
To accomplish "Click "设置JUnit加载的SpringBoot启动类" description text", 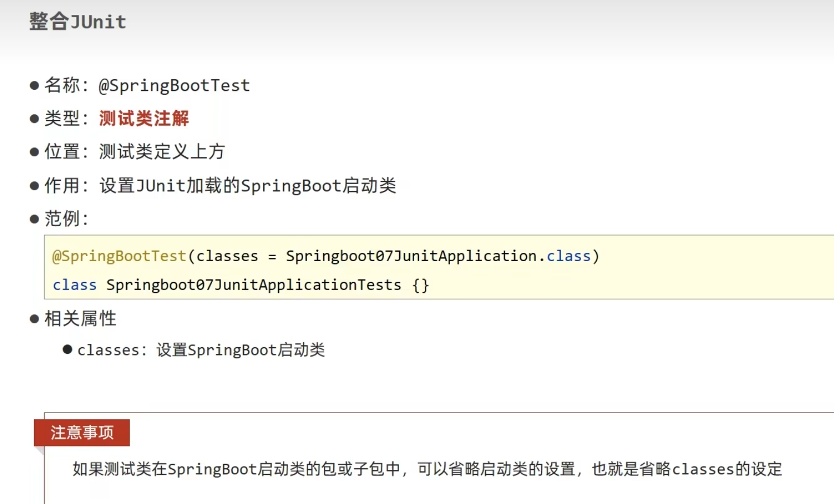I will [x=248, y=185].
